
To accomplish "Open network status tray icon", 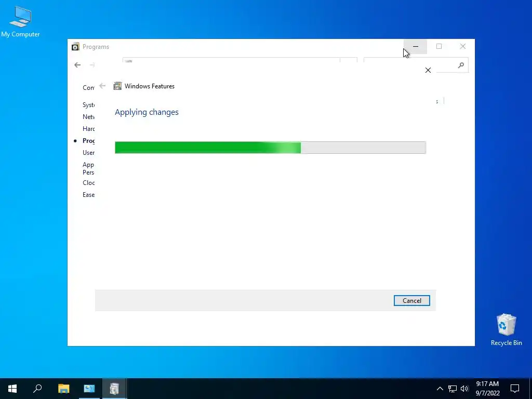I will 453,389.
